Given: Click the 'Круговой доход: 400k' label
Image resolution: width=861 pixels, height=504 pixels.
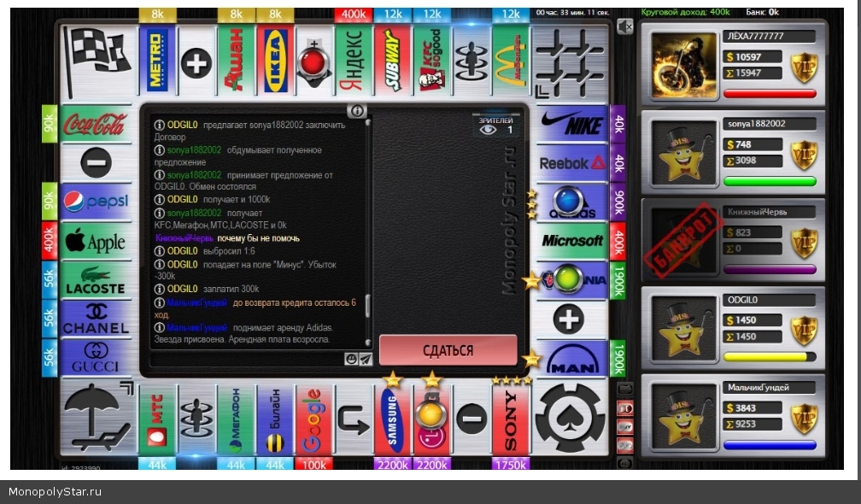Looking at the screenshot, I should [x=686, y=12].
